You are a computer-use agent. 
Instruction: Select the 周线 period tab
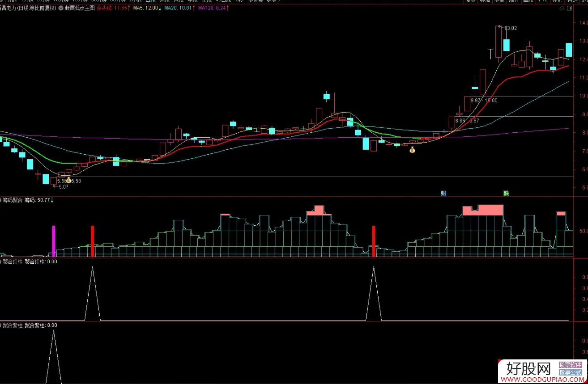tap(165, 1)
